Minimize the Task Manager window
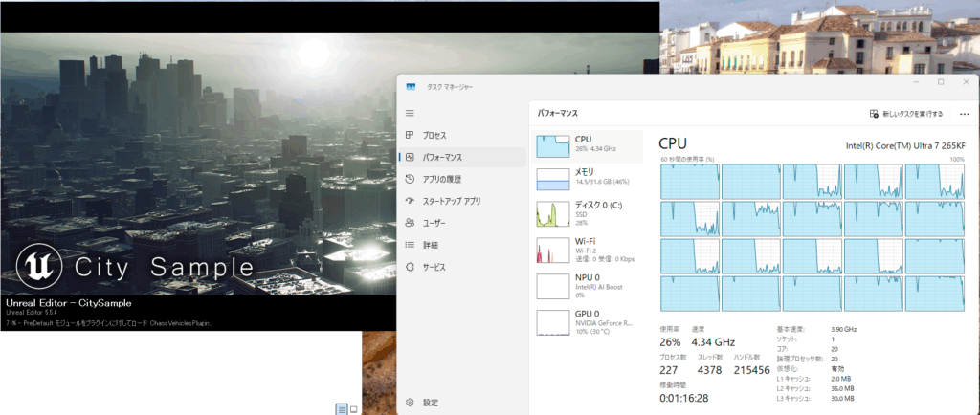Screen dimensions: 980x415 tap(916, 81)
